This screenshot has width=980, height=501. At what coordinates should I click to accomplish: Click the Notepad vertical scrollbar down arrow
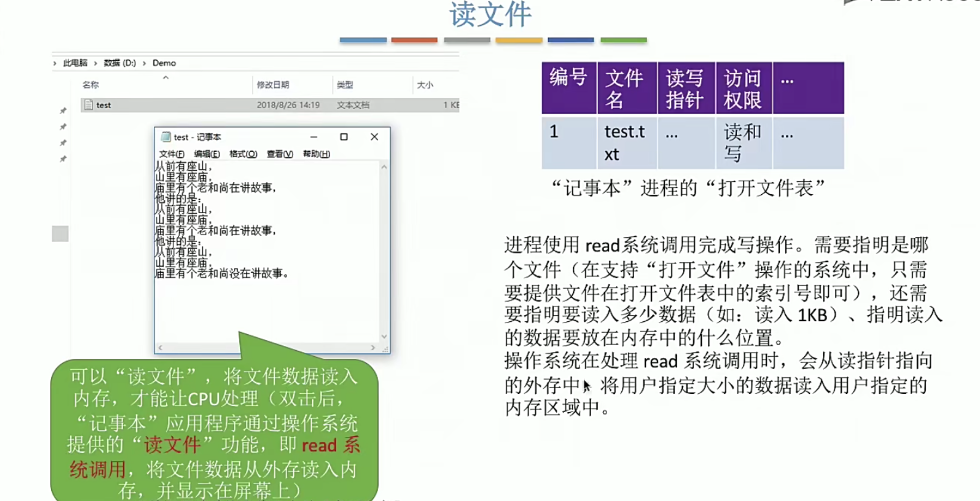pyautogui.click(x=384, y=336)
